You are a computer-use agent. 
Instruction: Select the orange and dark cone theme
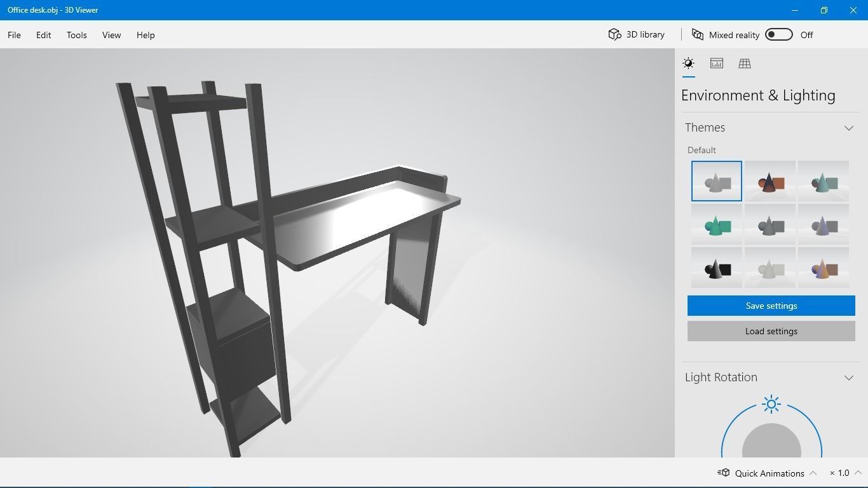point(770,181)
